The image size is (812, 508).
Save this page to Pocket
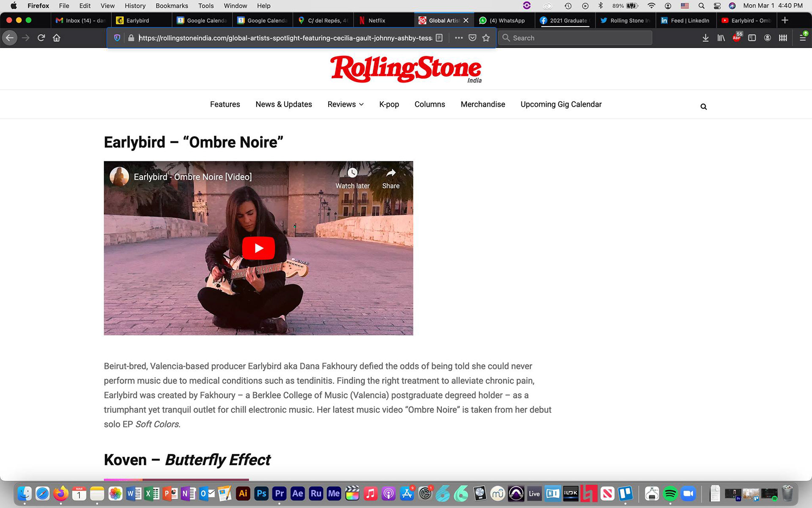click(472, 38)
